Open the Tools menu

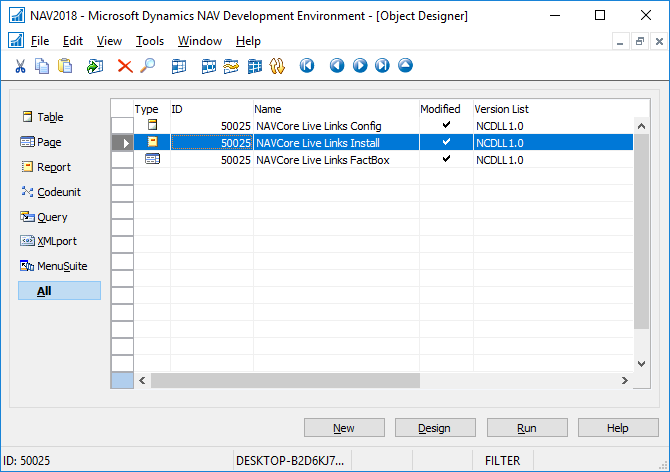150,41
